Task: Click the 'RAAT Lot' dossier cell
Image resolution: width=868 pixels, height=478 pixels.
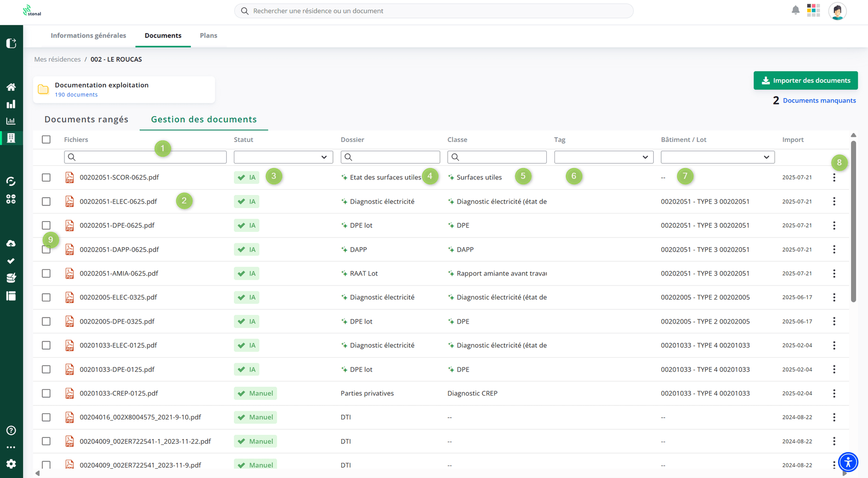Action: tap(363, 273)
